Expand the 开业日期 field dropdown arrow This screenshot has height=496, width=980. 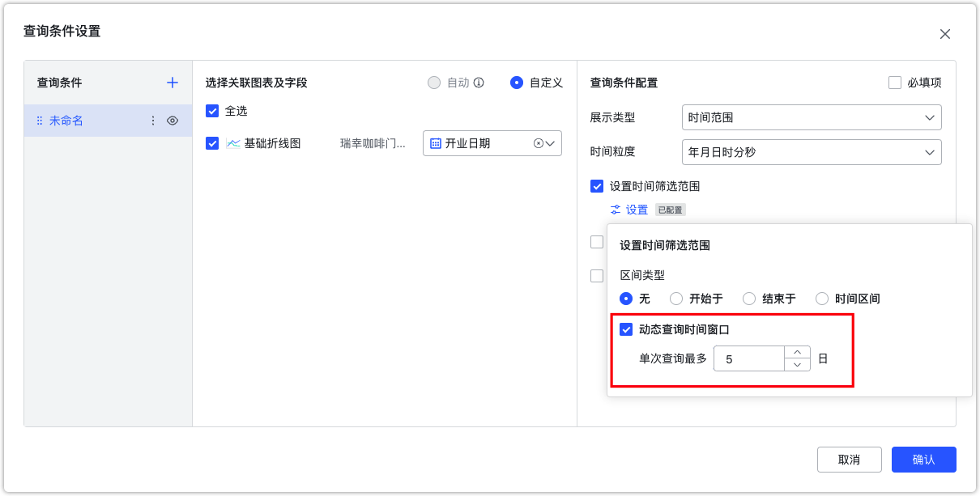point(552,143)
